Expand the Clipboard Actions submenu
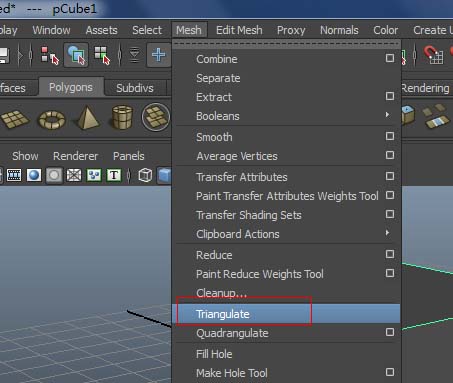The image size is (453, 383). point(286,234)
